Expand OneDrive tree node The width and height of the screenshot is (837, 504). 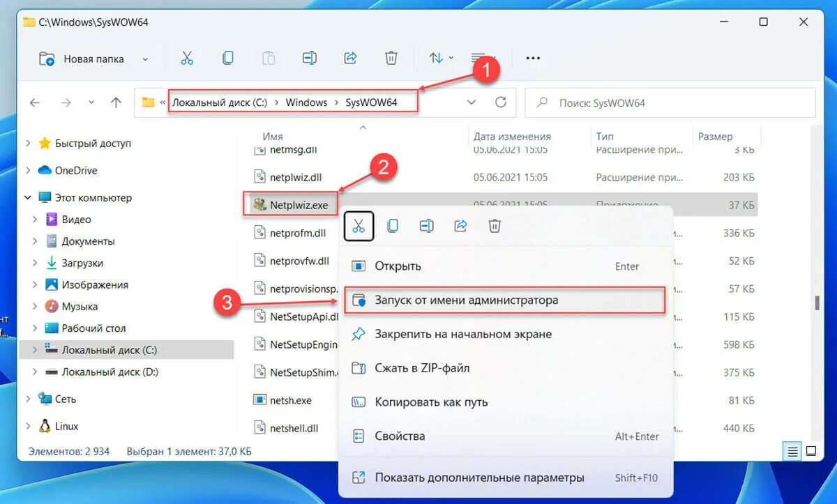tap(28, 170)
